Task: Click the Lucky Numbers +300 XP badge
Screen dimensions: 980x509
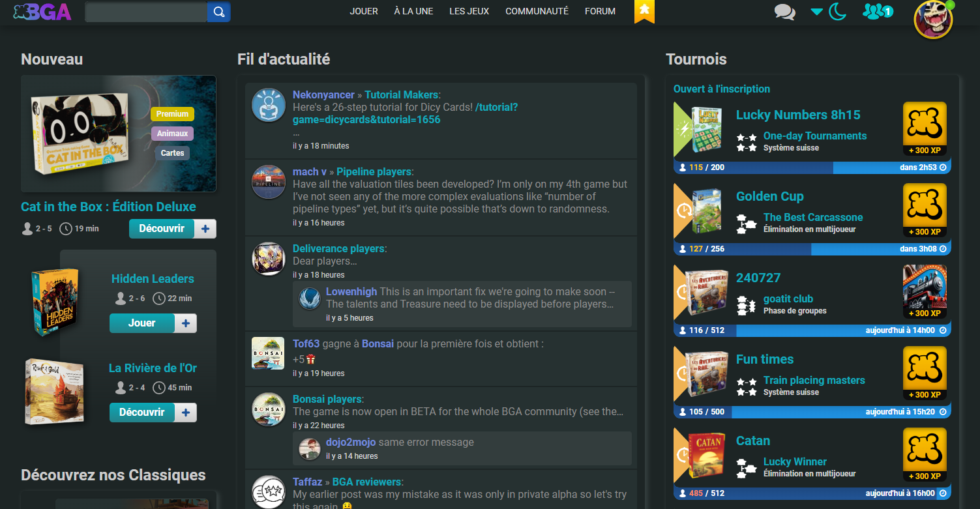Action: [x=925, y=129]
